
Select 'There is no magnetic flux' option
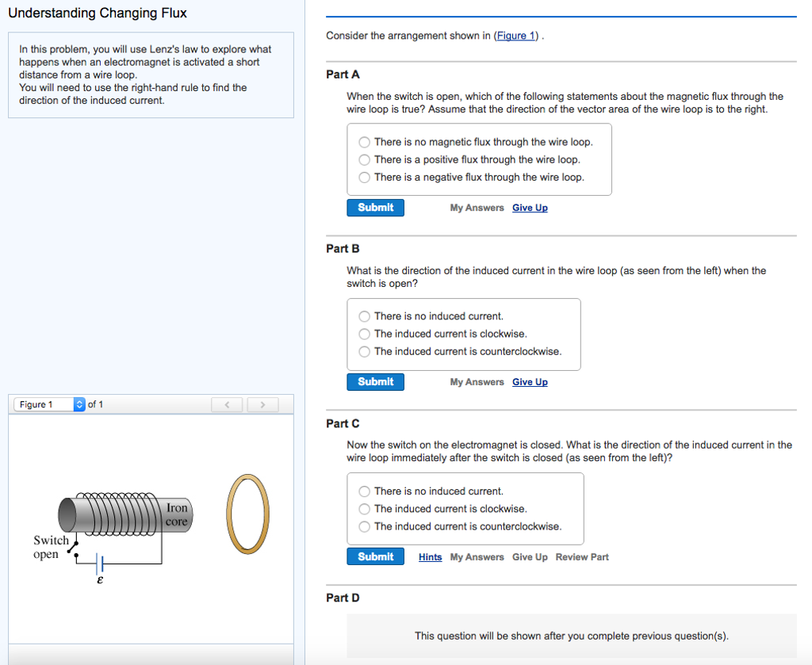tap(364, 143)
